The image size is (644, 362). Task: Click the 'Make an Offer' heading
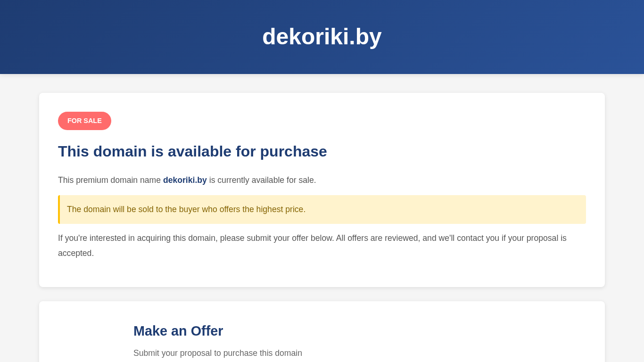pyautogui.click(x=178, y=331)
